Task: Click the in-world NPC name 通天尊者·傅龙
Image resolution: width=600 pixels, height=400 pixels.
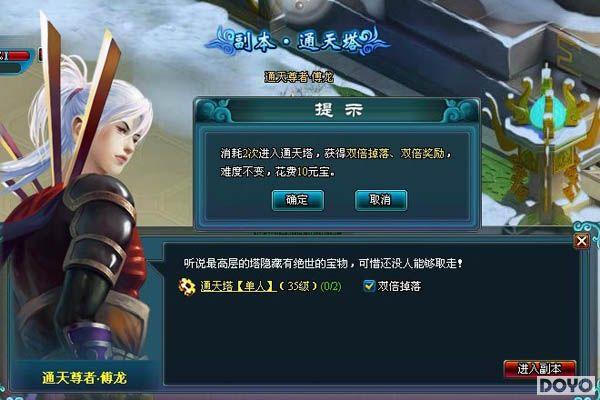Action: pos(299,77)
